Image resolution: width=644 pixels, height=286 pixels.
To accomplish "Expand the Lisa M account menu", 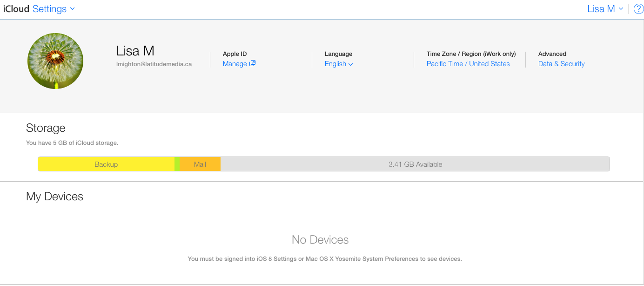I will (605, 9).
